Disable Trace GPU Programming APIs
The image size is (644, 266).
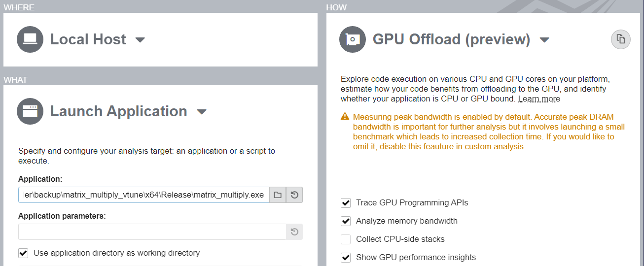point(346,203)
